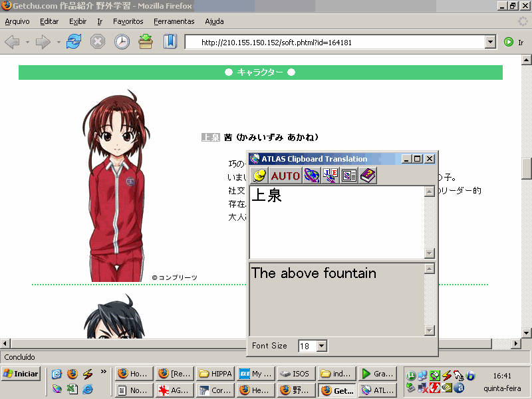Click the horizontal scrollbar right arrow

[516, 344]
